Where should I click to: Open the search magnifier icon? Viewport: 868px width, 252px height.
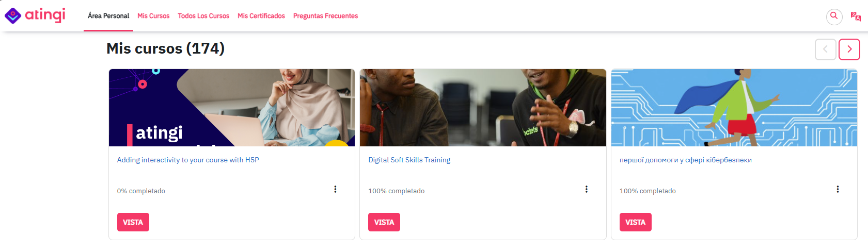point(834,16)
